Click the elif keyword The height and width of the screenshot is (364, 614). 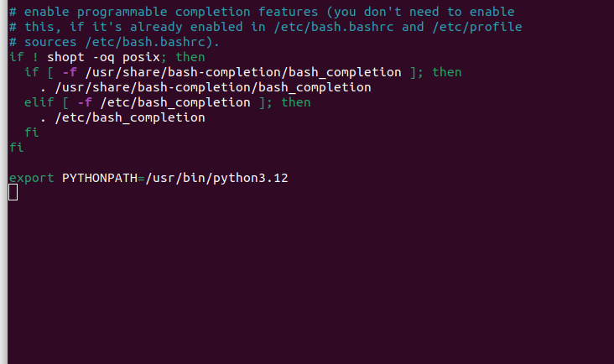coord(39,102)
